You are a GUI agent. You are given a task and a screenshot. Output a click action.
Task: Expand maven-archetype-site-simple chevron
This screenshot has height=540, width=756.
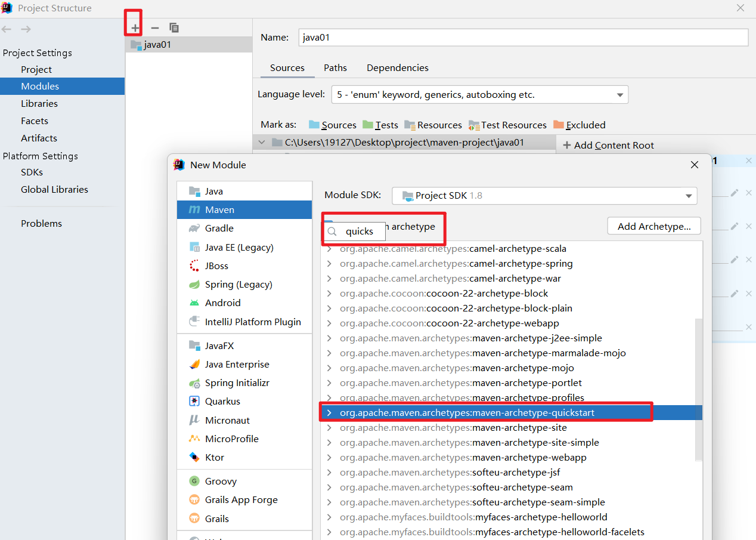pos(329,443)
